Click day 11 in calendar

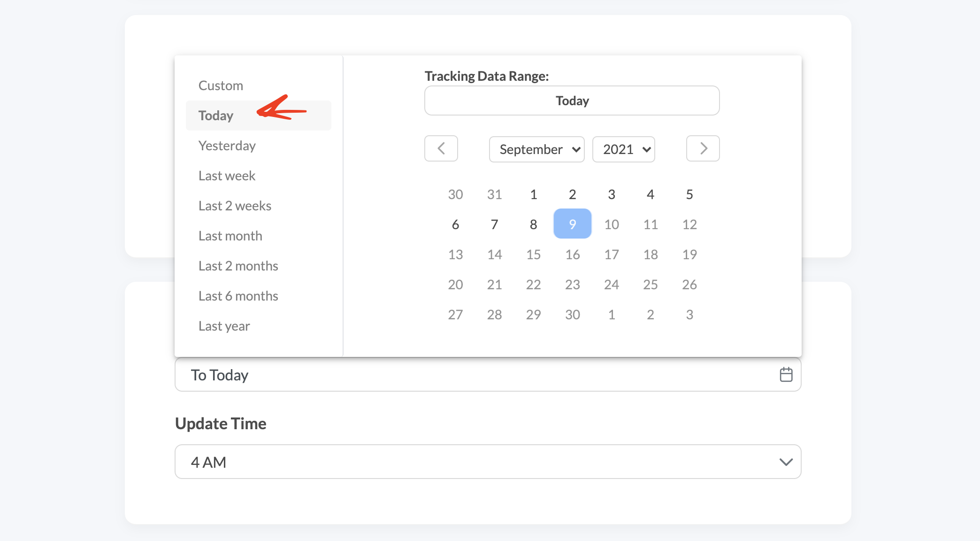click(x=651, y=224)
